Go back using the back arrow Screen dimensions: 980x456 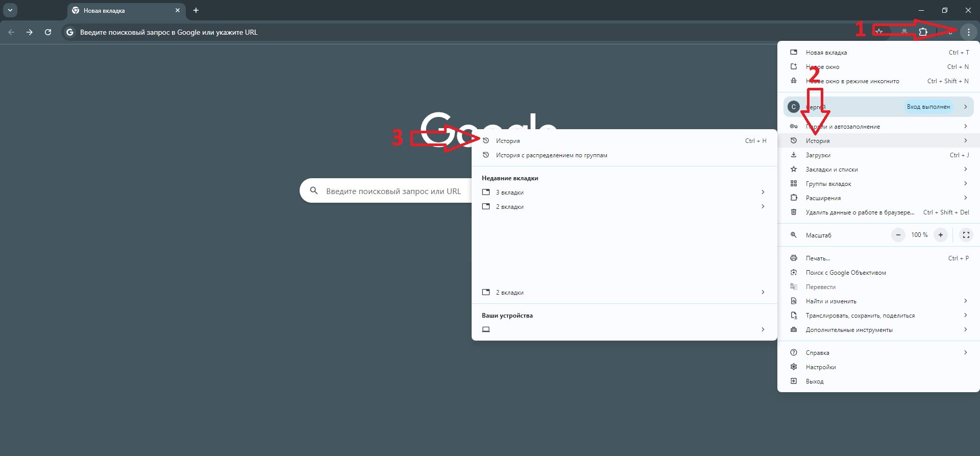pos(11,32)
